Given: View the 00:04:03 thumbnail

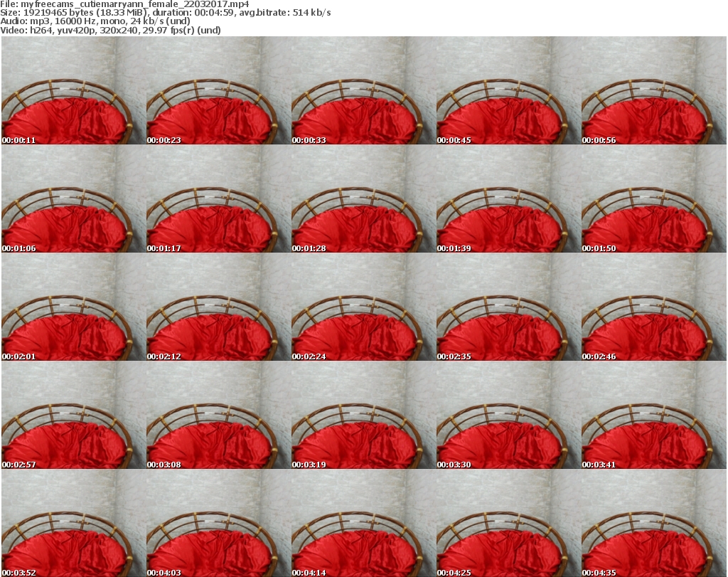Looking at the screenshot, I should coord(219,523).
